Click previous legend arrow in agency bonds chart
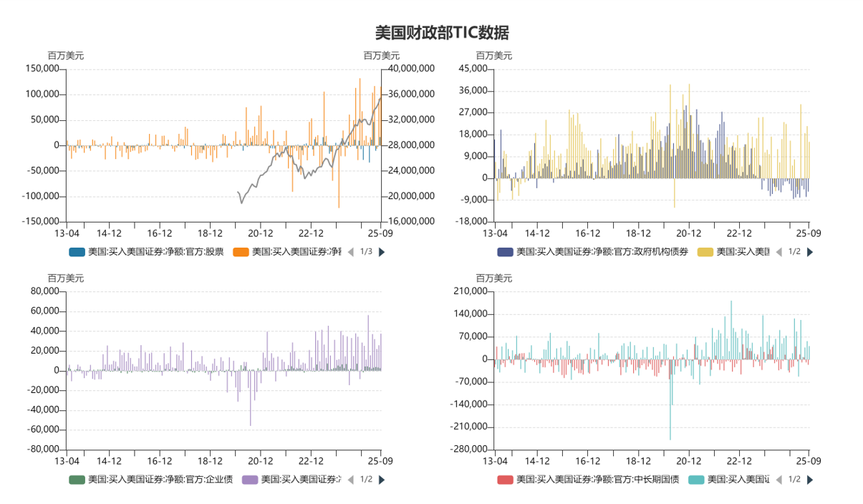The width and height of the screenshot is (863, 504). pyautogui.click(x=778, y=252)
